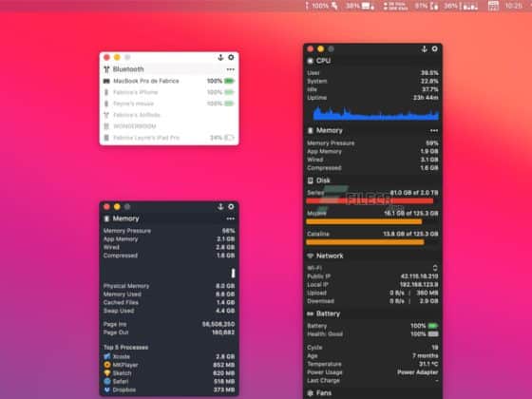Select the Temperature row in Battery section
Image resolution: width=532 pixels, height=399 pixels.
click(x=372, y=364)
